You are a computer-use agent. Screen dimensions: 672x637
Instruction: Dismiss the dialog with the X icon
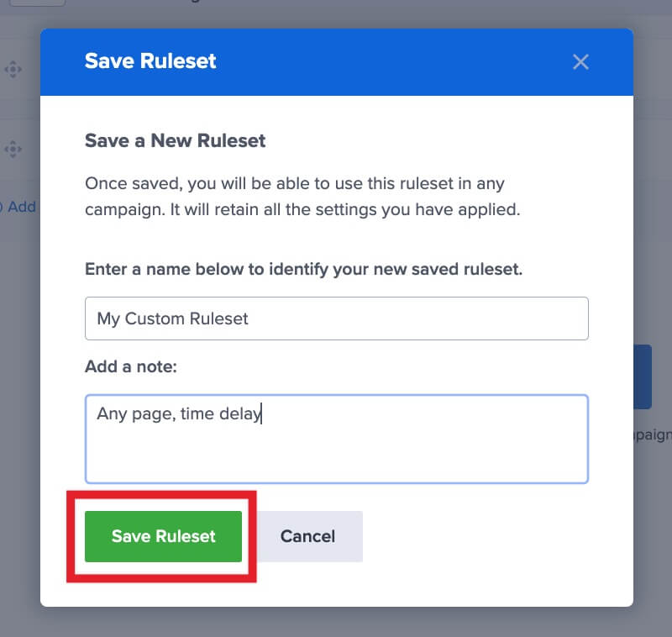coord(580,61)
